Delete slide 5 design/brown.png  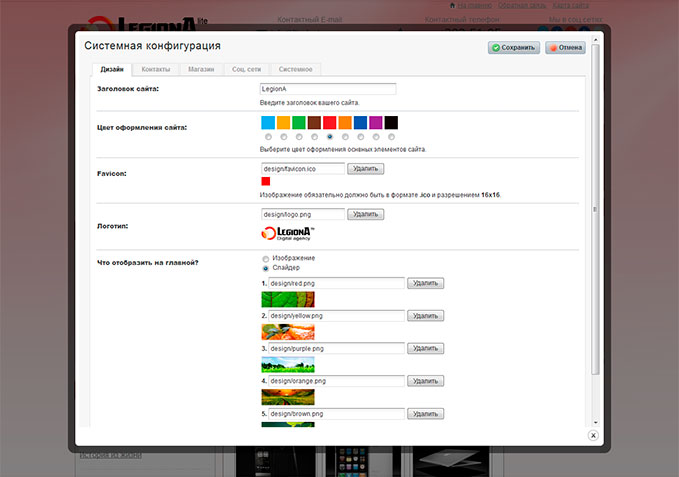click(425, 414)
